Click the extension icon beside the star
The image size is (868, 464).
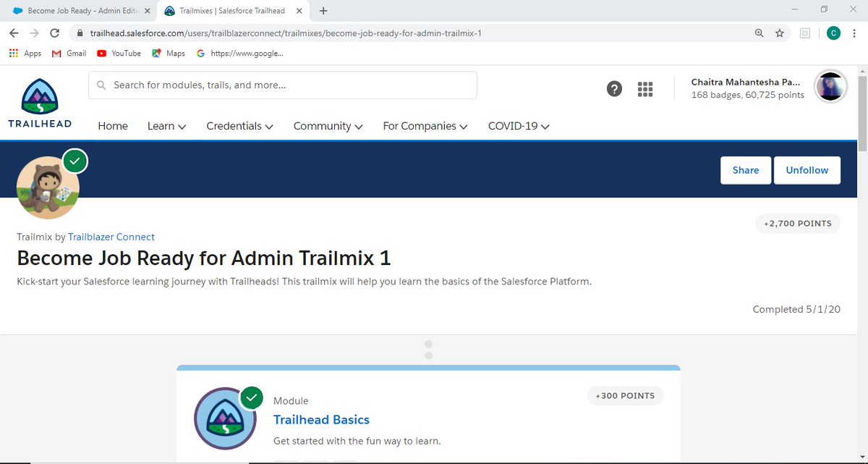(x=805, y=33)
